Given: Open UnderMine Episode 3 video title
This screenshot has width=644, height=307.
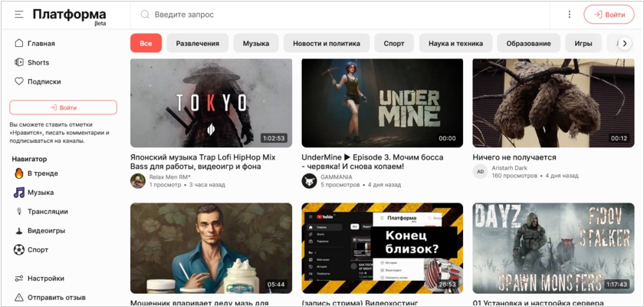Looking at the screenshot, I should coord(373,162).
